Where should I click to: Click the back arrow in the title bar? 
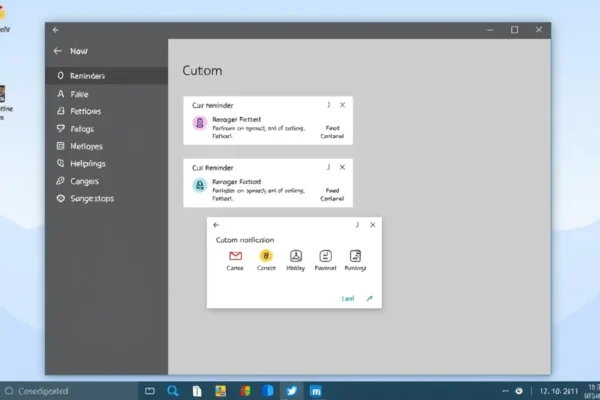pos(56,30)
